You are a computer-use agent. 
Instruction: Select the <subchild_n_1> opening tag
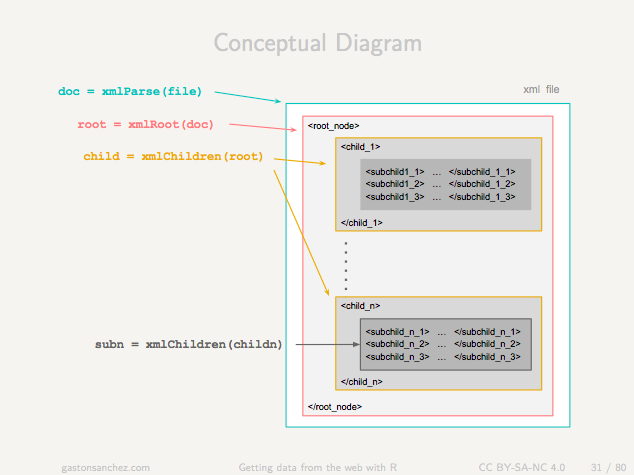397,332
